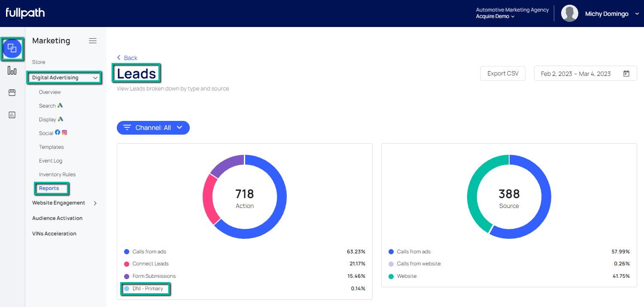Image resolution: width=644 pixels, height=307 pixels.
Task: Go back using the Back link
Action: point(127,58)
